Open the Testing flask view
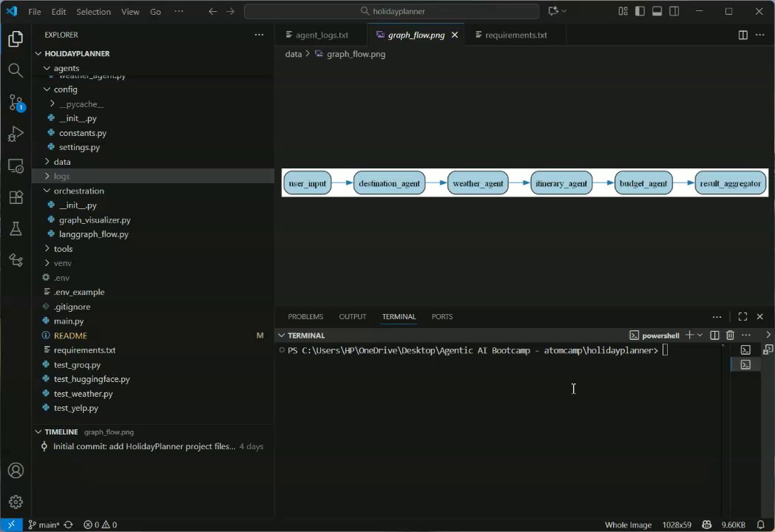Screen dimensions: 775x532 point(16,229)
